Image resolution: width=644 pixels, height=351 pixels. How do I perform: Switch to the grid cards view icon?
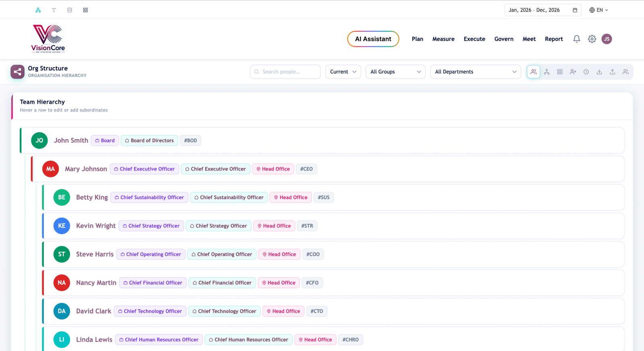pos(560,72)
